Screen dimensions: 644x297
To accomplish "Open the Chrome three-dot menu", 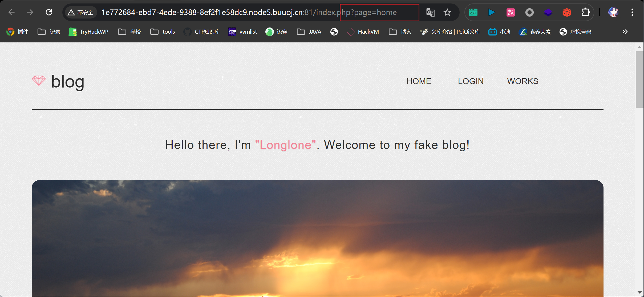I will [632, 12].
